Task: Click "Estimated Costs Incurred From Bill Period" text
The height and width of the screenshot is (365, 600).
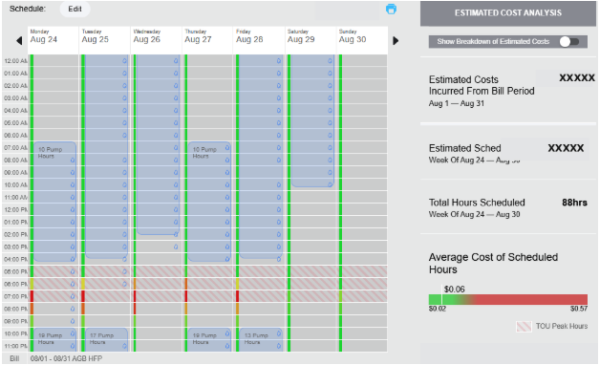Action: point(481,85)
